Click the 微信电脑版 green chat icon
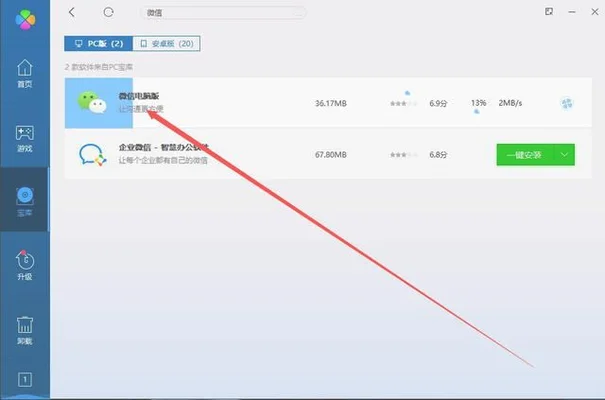Viewport: 605px width, 400px height. (92, 103)
